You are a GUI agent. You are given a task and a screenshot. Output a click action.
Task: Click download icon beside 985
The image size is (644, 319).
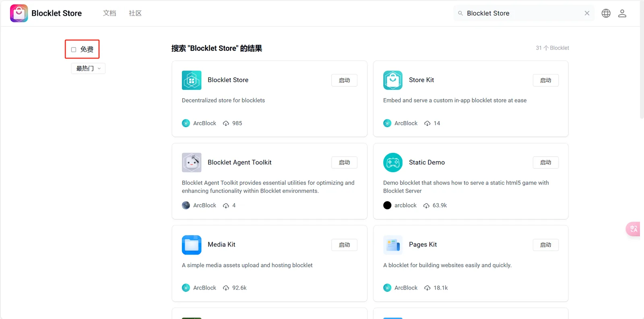(226, 123)
